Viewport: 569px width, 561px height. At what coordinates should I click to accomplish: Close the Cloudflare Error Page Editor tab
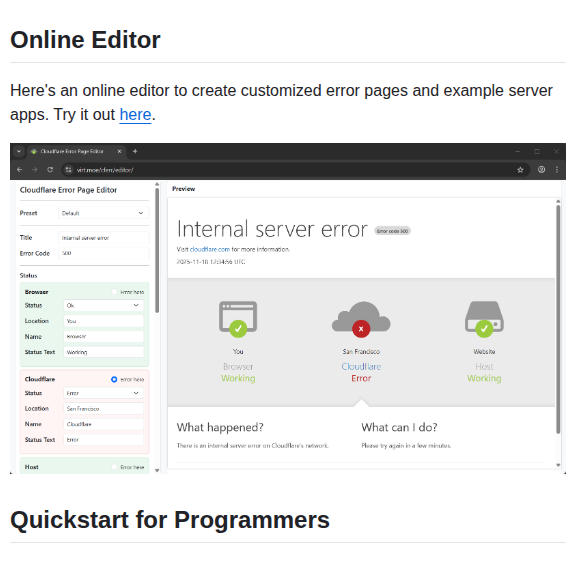coord(119,151)
